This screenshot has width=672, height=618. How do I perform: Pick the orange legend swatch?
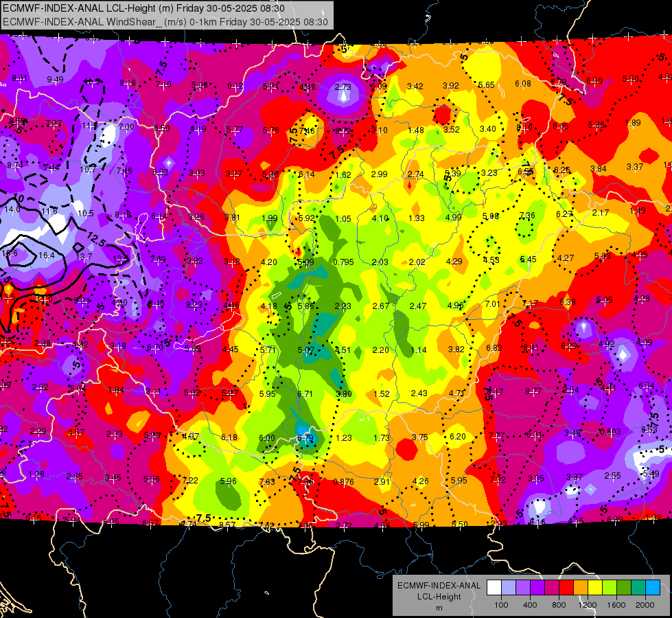click(581, 588)
